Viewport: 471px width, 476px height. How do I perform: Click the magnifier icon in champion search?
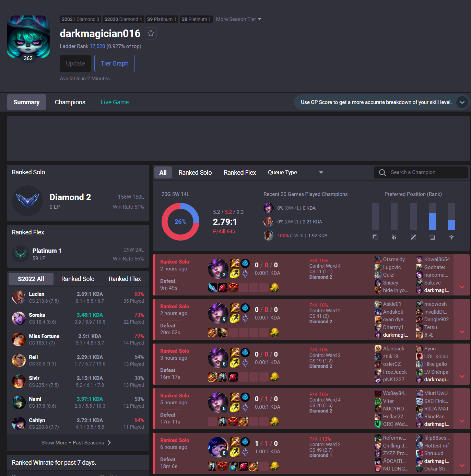click(x=382, y=172)
